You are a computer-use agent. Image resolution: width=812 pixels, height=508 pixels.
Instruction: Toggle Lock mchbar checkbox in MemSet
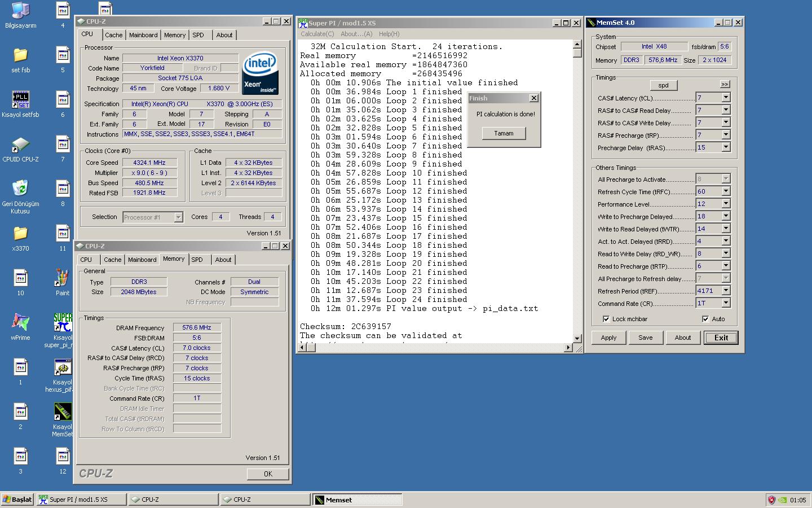pyautogui.click(x=606, y=319)
